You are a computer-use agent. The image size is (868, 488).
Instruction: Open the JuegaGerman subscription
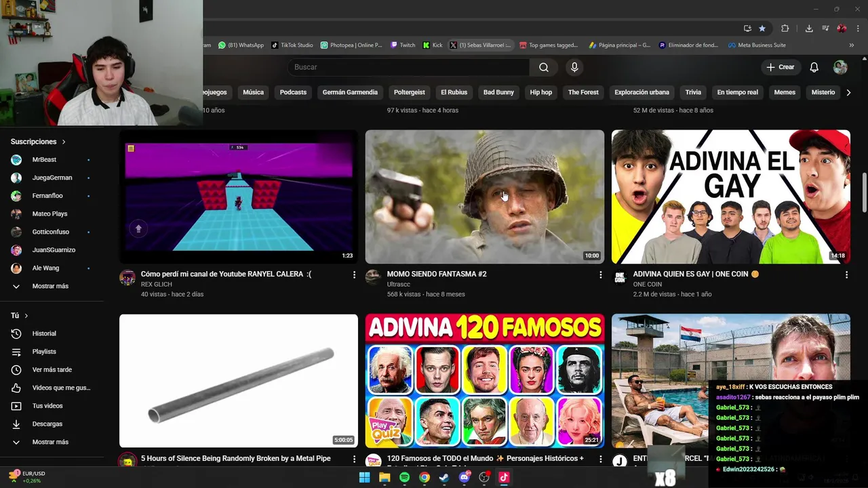coord(52,178)
